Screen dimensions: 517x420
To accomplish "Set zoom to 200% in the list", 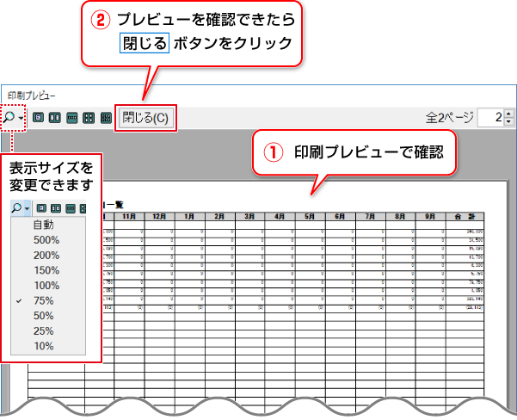I will pos(46,256).
